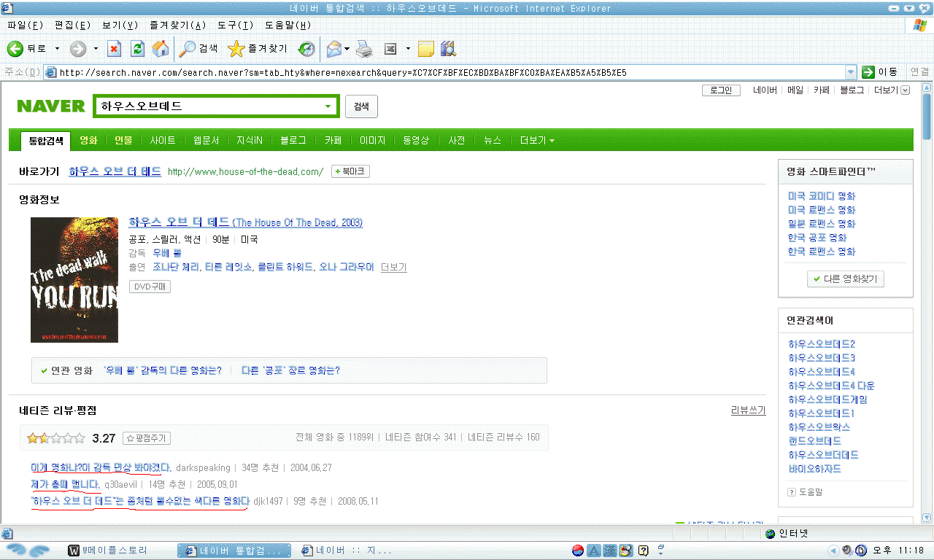Click the green-bordered Naver search input field
This screenshot has height=560, width=934.
point(216,106)
